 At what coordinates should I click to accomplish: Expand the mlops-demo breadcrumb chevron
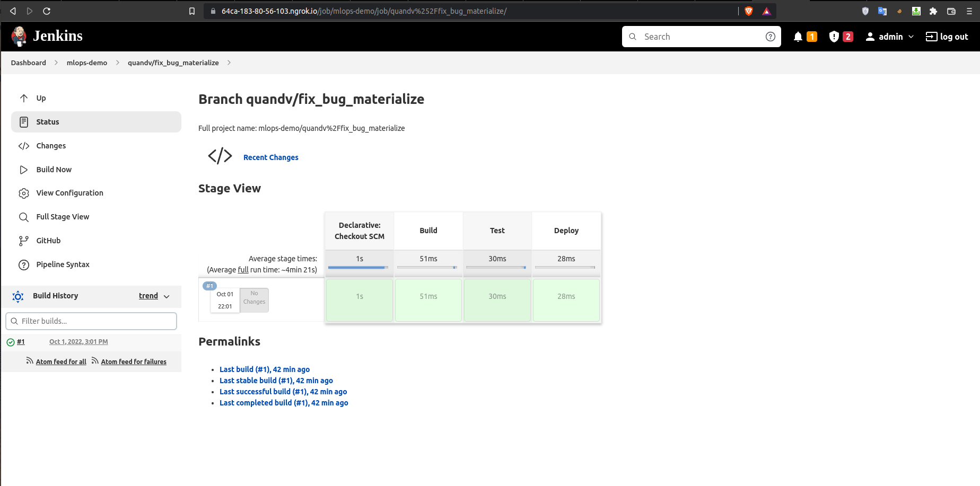[x=117, y=63]
